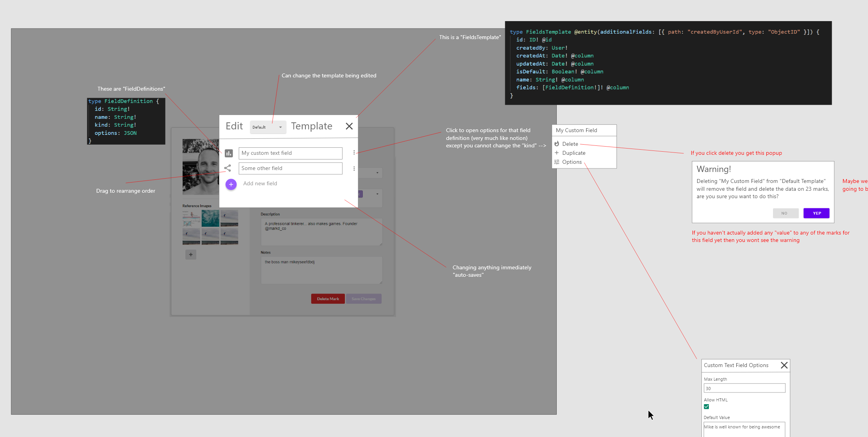
Task: Open options menu for My custom text field
Action: pos(354,152)
